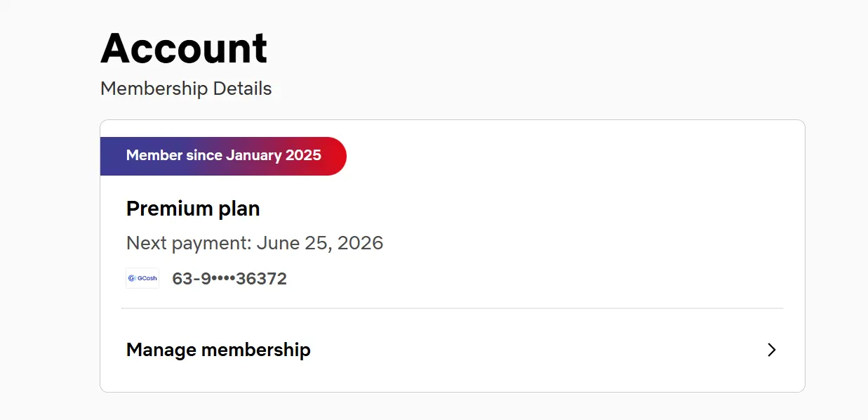Click the "Next payment:" label
Image resolution: width=868 pixels, height=420 pixels.
[x=189, y=244]
